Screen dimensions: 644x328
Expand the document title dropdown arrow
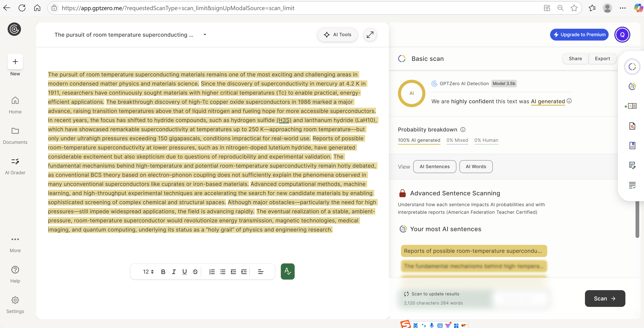coord(205,35)
